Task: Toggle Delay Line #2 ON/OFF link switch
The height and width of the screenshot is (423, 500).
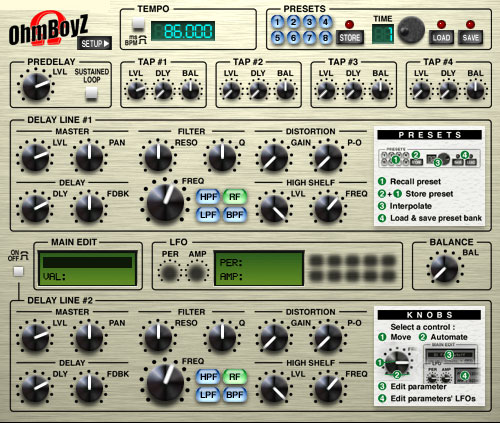Action: [18, 271]
